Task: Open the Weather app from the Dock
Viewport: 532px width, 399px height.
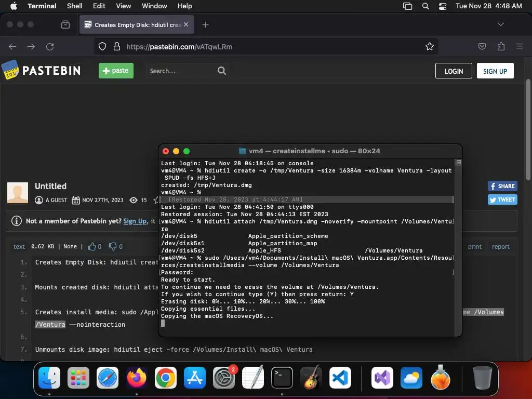Action: coord(411,377)
